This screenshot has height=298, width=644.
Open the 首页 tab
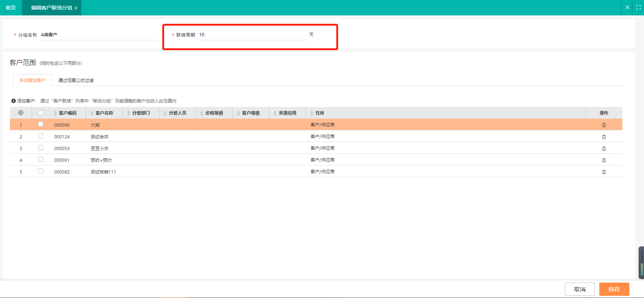11,8
